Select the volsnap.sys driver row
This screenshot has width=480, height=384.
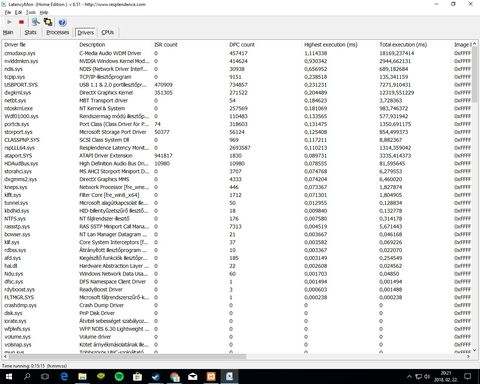pos(237,345)
